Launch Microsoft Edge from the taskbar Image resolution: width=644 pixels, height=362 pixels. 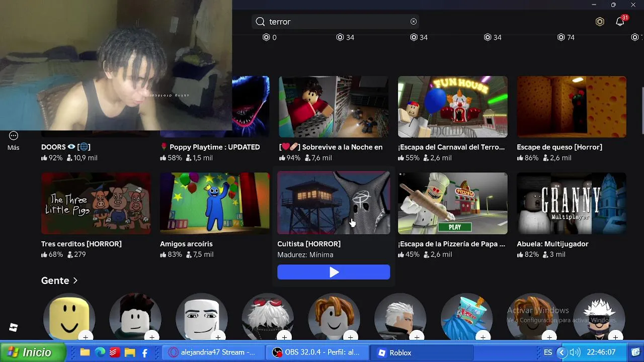pos(100,352)
